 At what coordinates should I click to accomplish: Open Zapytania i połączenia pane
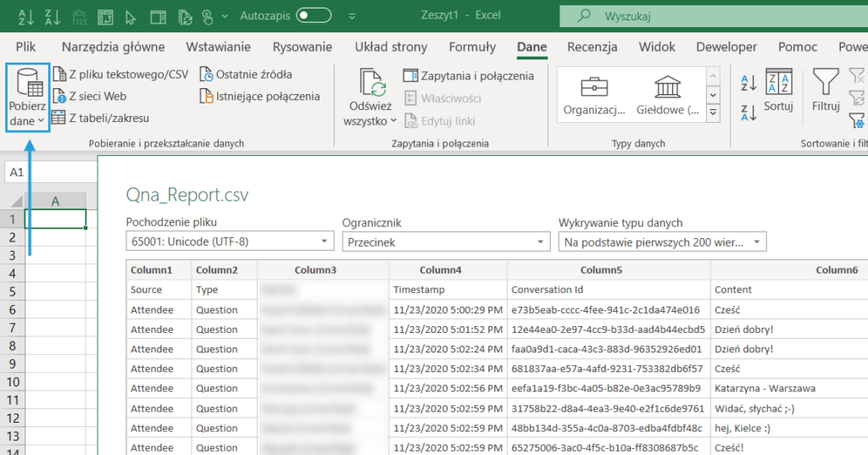pyautogui.click(x=476, y=75)
